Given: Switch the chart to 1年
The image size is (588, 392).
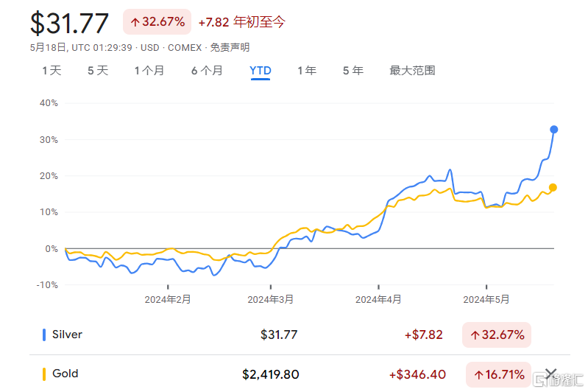Looking at the screenshot, I should 307,71.
